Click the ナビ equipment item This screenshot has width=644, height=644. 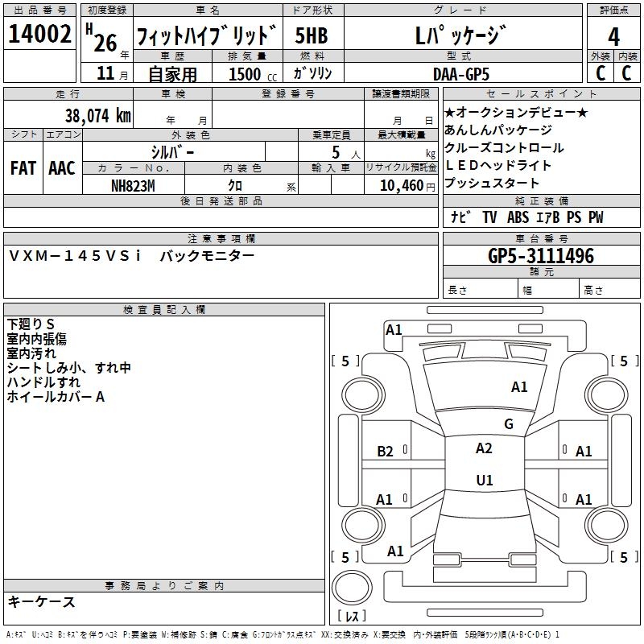460,217
